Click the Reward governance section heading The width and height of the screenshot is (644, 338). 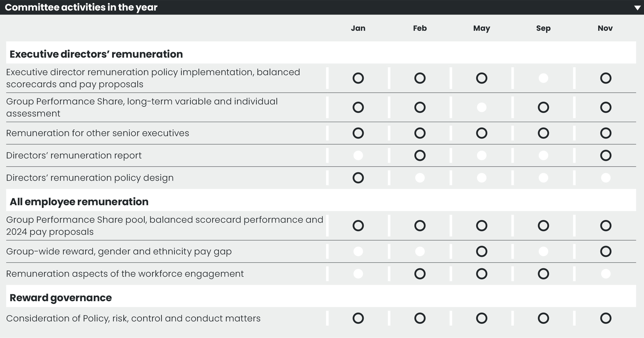[x=61, y=298]
